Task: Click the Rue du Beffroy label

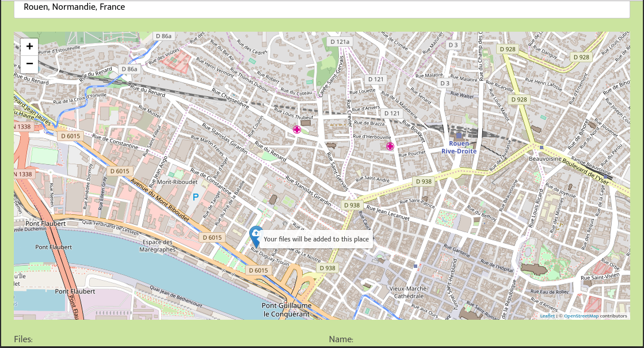Action: click(x=482, y=212)
